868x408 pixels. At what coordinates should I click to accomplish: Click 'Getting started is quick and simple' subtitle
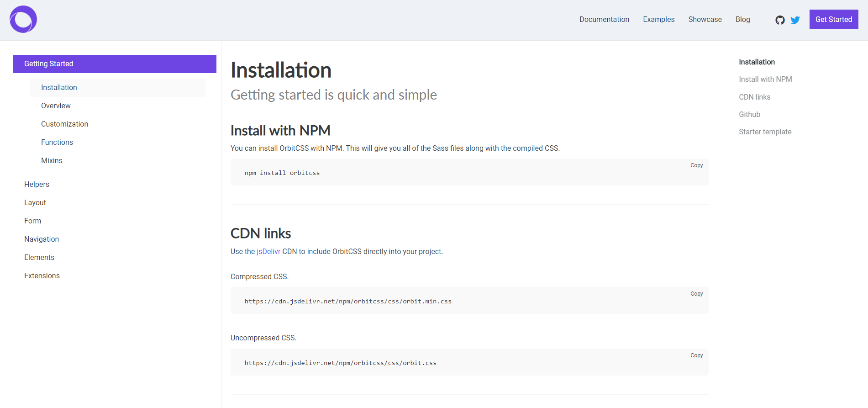coord(334,95)
